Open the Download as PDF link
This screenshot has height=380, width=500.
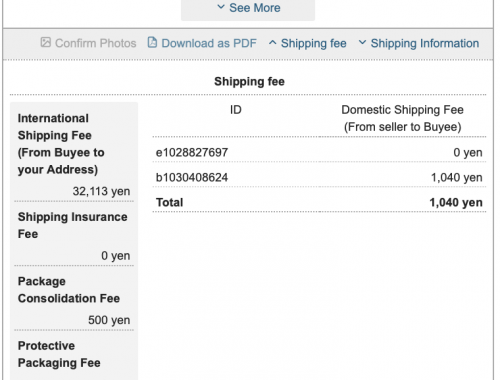(x=202, y=43)
